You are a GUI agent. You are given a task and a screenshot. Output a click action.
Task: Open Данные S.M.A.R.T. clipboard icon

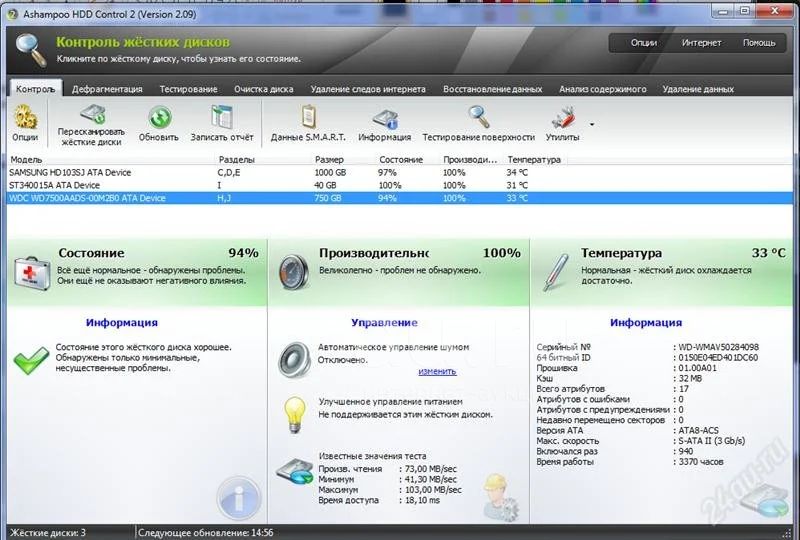pos(308,117)
